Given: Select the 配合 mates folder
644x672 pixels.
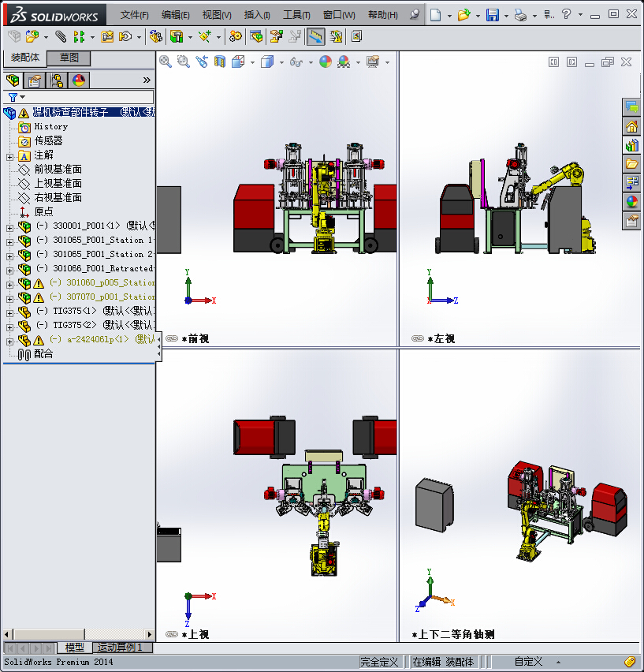Looking at the screenshot, I should [43, 353].
